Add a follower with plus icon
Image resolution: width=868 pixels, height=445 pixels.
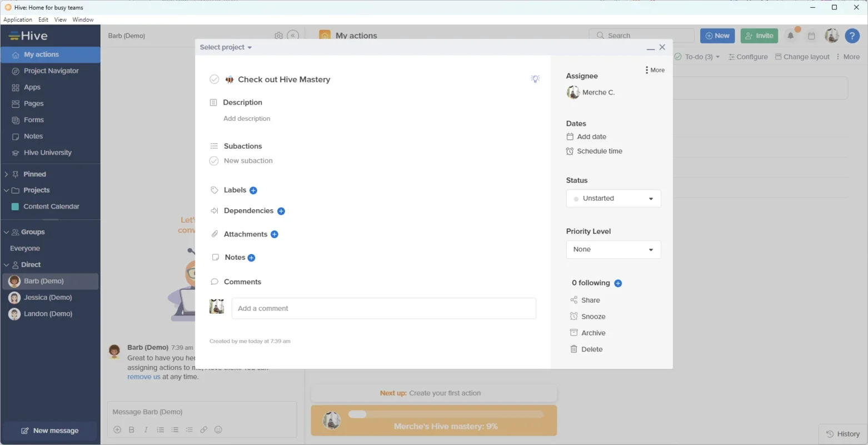tap(618, 283)
